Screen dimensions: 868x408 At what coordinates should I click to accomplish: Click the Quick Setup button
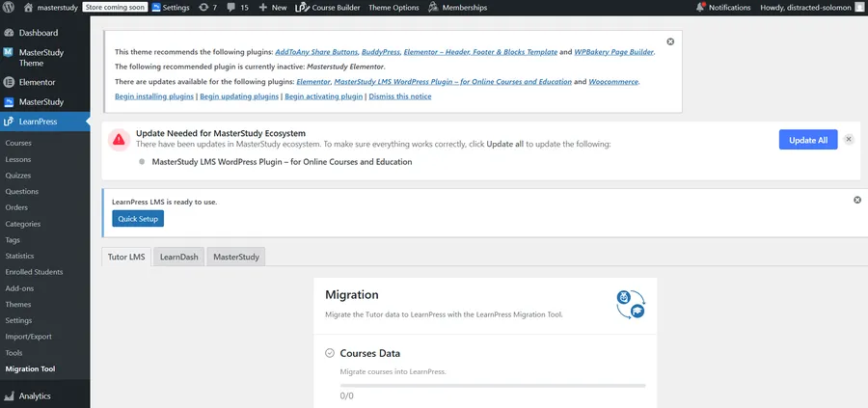click(138, 219)
